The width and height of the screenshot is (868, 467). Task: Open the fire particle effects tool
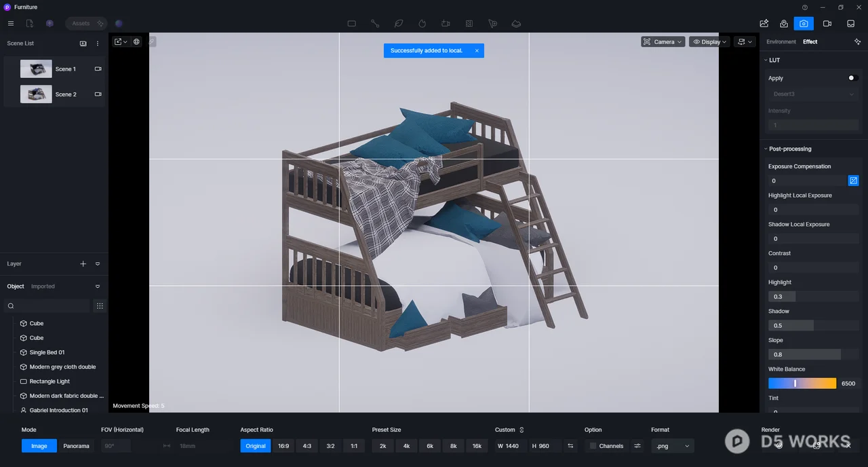[x=422, y=23]
